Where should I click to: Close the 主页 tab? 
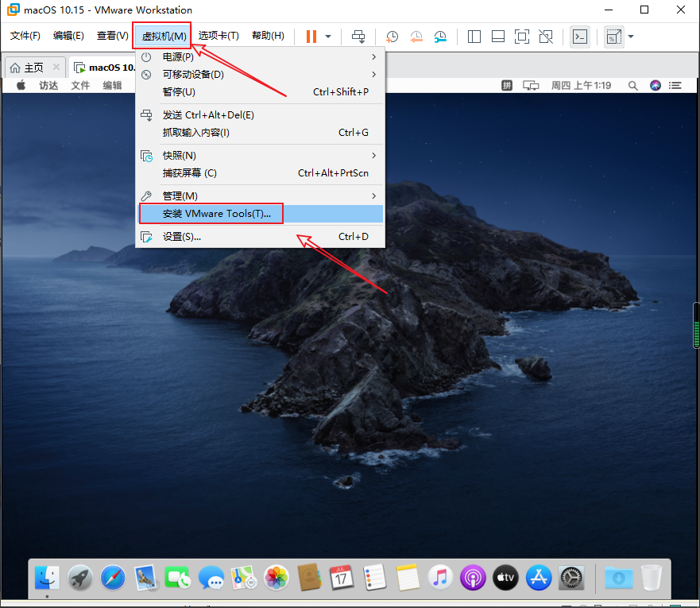tap(56, 67)
